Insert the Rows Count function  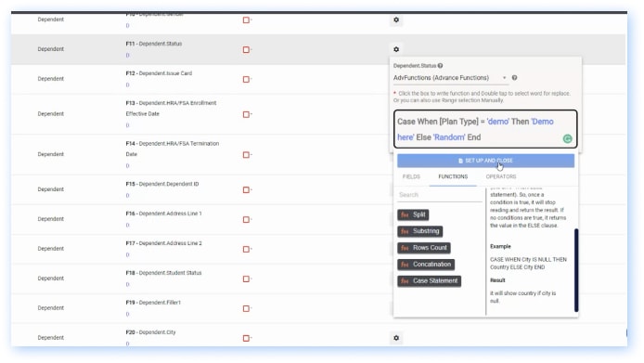424,248
